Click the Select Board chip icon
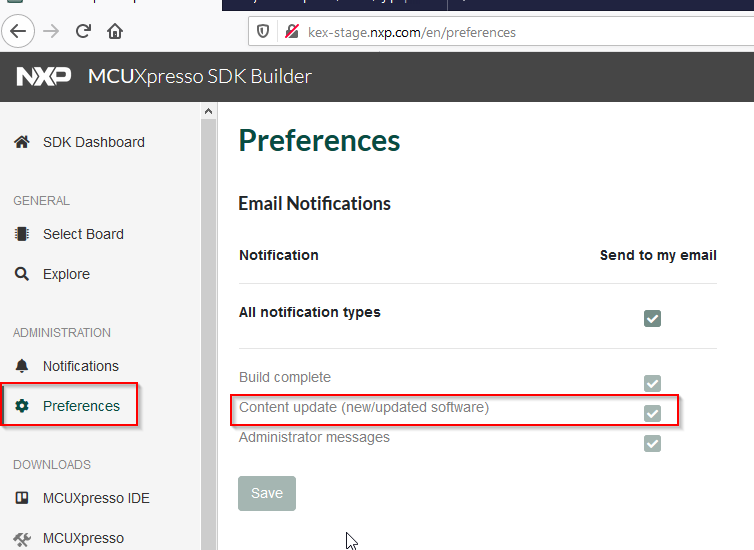Screen dimensions: 754x550 pos(22,234)
